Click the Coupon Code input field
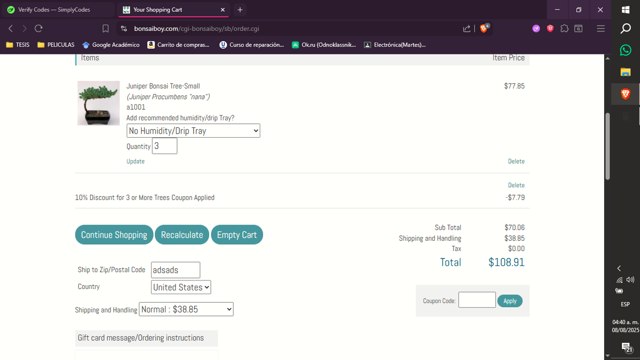Image resolution: width=640 pixels, height=360 pixels. 477,300
